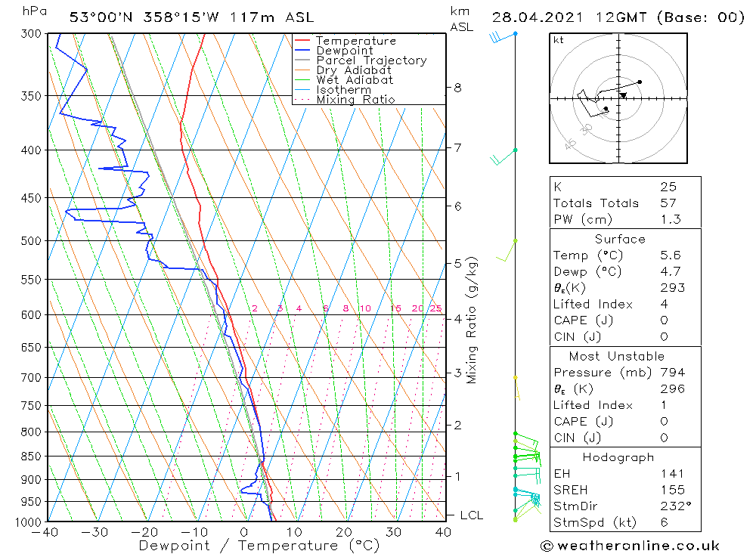Click the gray Parcel Trajectory line sample
The height and width of the screenshot is (554, 756).
click(x=302, y=60)
